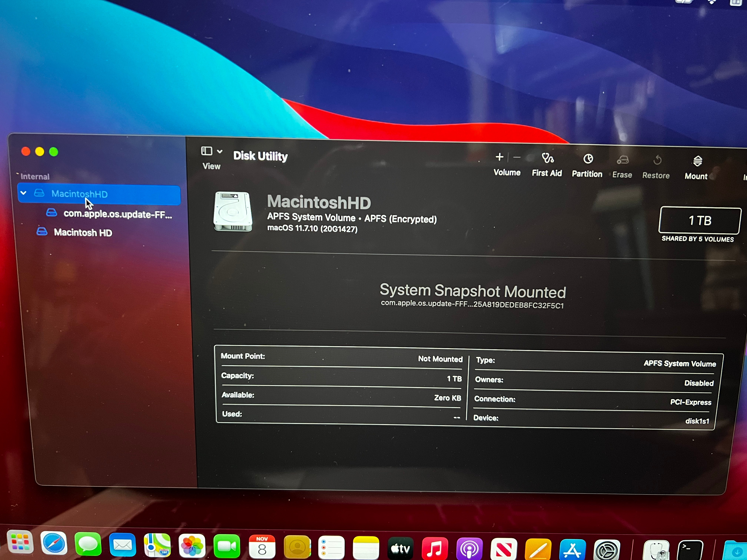Image resolution: width=747 pixels, height=560 pixels.
Task: Open Contacts from the Dock
Action: [x=297, y=547]
